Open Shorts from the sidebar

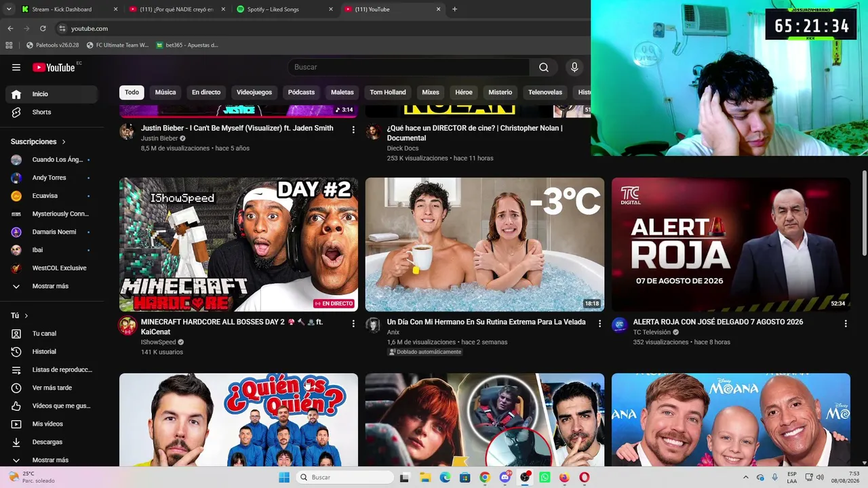click(52, 113)
